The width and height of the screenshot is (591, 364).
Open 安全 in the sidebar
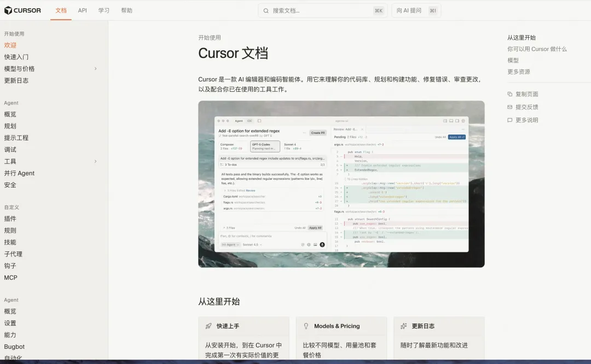[x=10, y=185]
